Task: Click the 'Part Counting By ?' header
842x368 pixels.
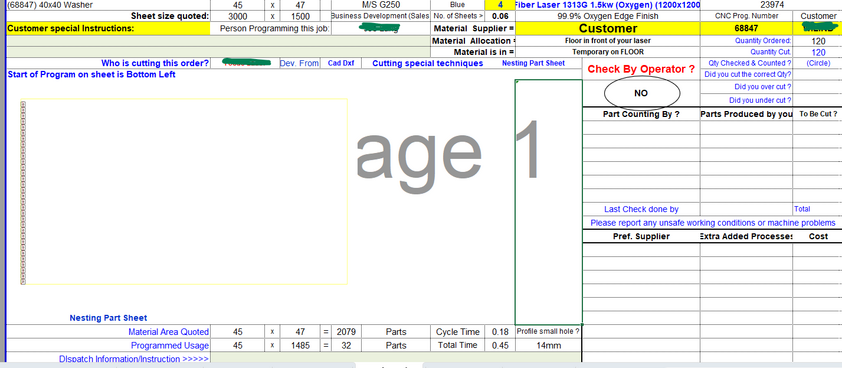Action: click(x=641, y=114)
